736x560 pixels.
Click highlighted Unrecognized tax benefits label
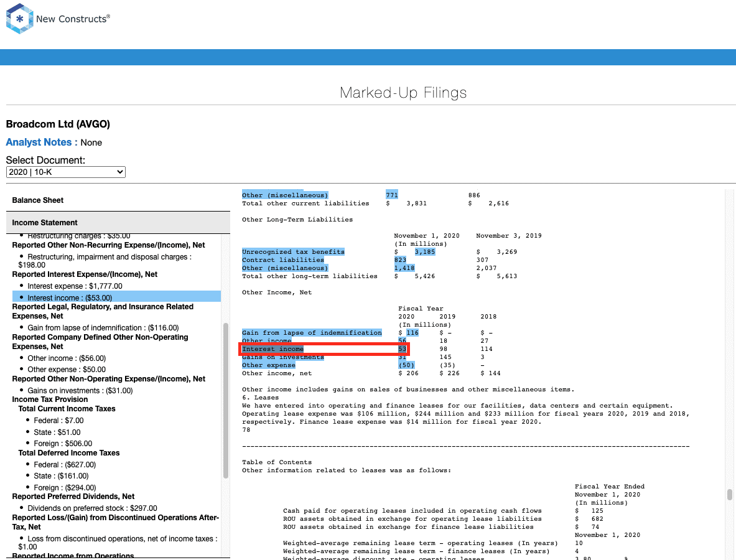[x=293, y=252]
